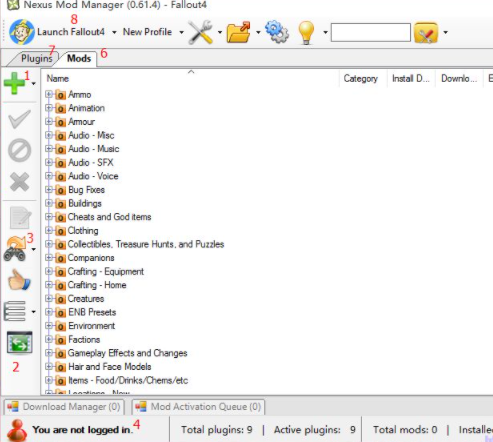
Task: Open the Open Folders dropdown arrow
Action: click(258, 32)
